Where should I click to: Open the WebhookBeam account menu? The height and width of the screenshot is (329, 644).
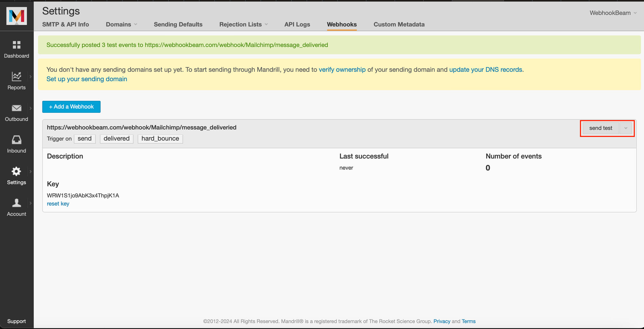[613, 13]
